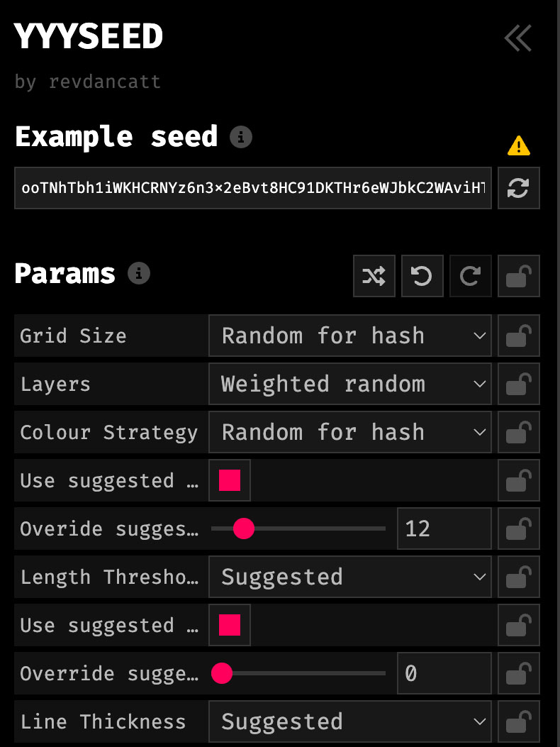The image size is (560, 747).
Task: Open the Layers dropdown
Action: point(350,384)
